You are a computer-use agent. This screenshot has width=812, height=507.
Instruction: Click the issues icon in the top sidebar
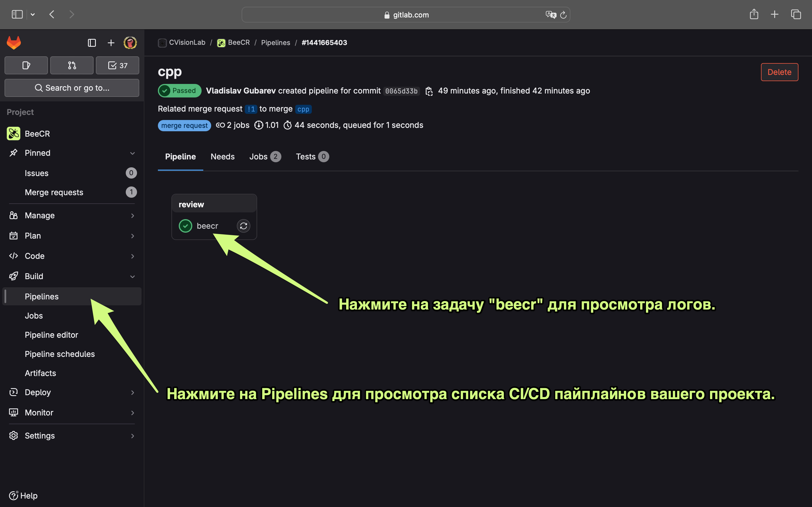26,65
